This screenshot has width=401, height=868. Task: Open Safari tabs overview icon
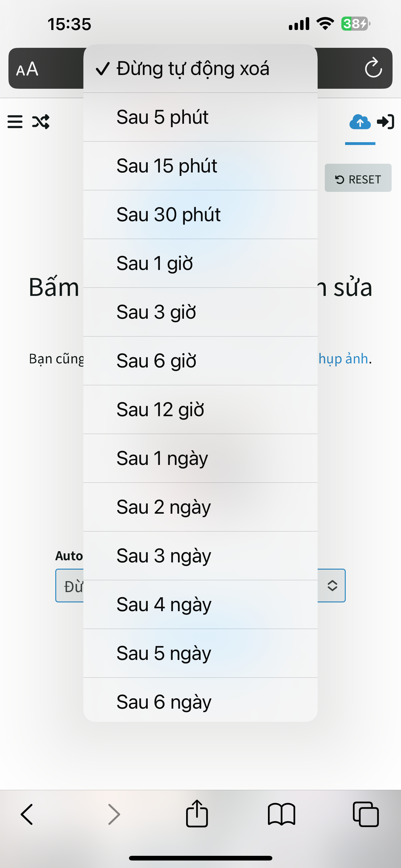[x=366, y=814]
